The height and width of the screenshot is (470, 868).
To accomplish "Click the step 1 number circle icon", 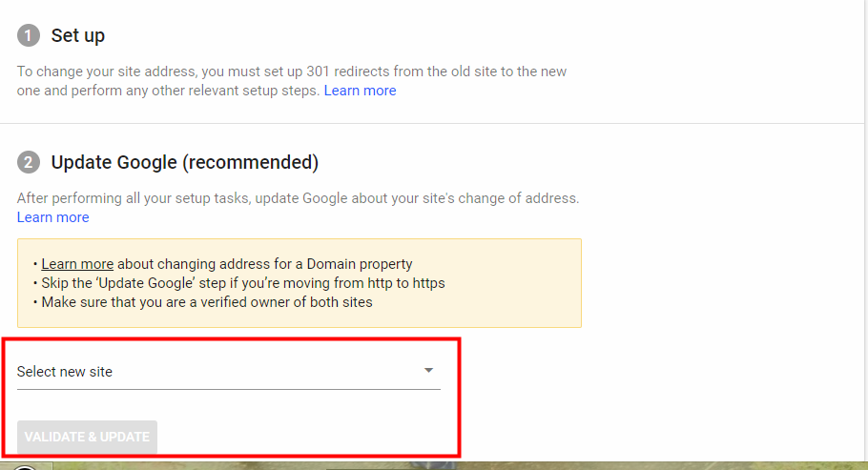I will click(29, 36).
